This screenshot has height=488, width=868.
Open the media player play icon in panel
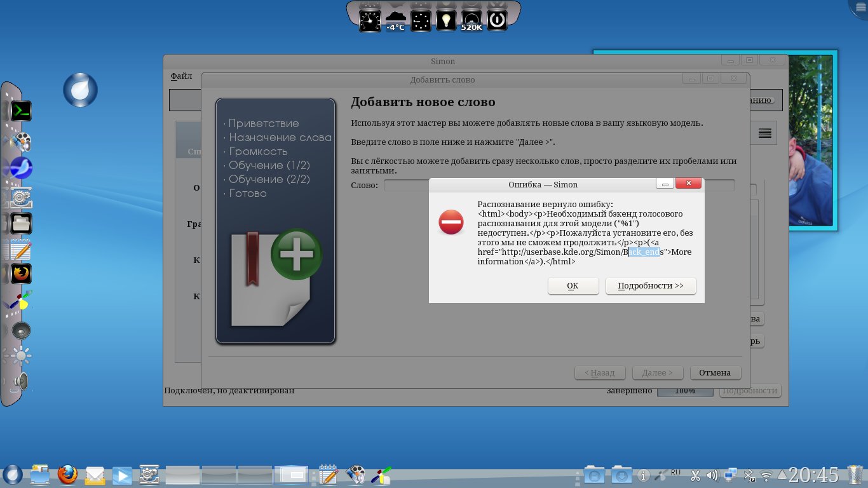(122, 475)
